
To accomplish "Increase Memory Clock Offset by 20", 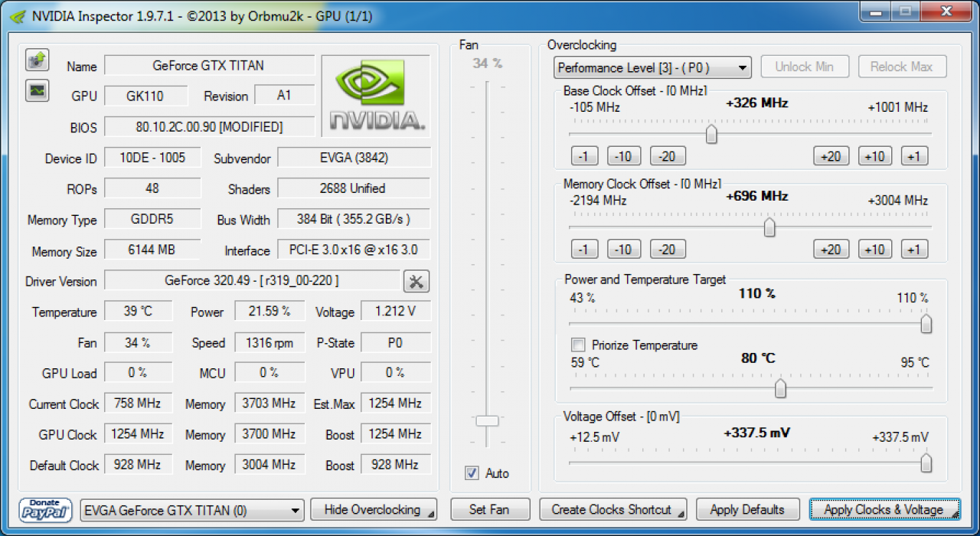I will pos(831,249).
